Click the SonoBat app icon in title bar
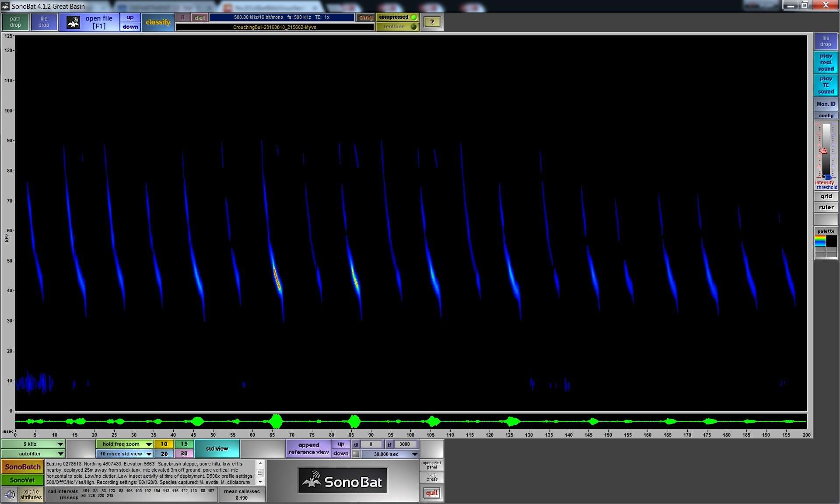The width and height of the screenshot is (840, 504). pos(5,6)
